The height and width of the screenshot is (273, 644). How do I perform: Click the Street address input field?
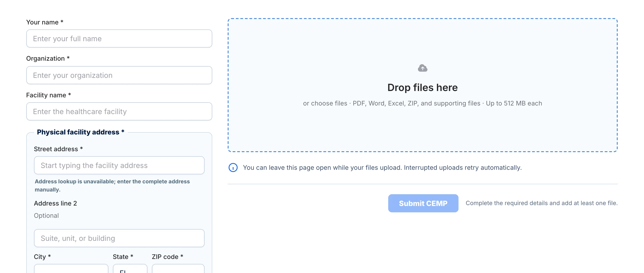pos(119,165)
